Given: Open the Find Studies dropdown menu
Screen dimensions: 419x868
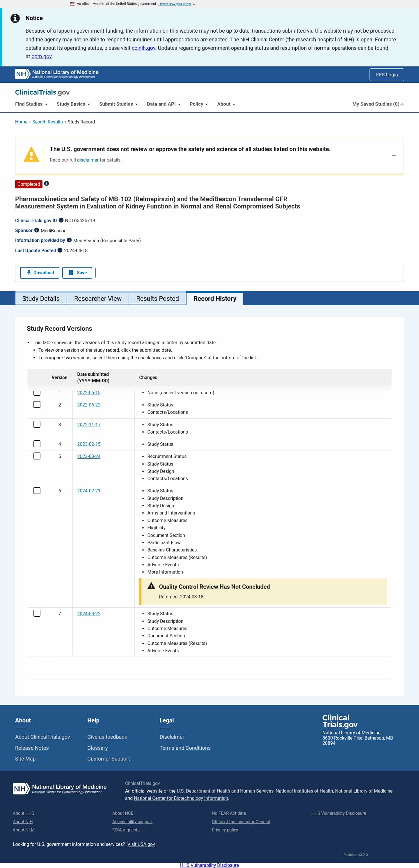Looking at the screenshot, I should point(31,104).
